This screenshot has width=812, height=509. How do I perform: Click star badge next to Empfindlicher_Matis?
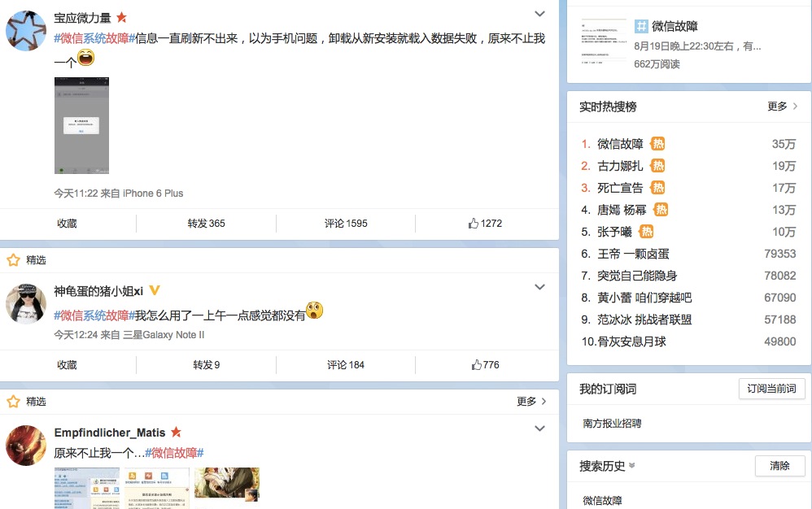(176, 432)
